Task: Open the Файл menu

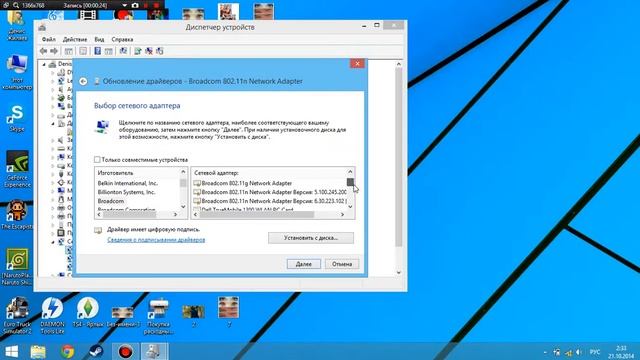Action: pos(49,40)
